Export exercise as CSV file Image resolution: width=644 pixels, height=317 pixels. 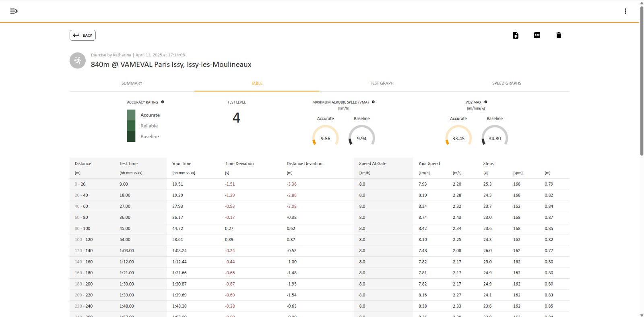[x=516, y=35]
